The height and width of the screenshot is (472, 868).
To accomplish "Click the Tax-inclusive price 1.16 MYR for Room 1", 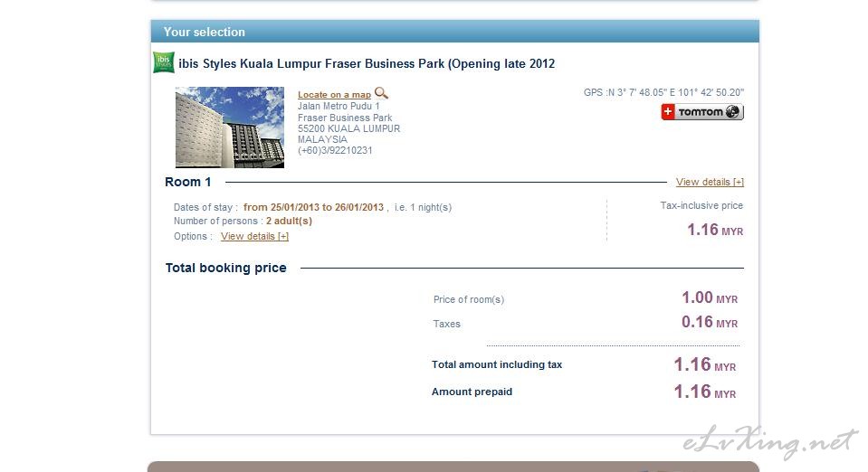I will click(715, 230).
